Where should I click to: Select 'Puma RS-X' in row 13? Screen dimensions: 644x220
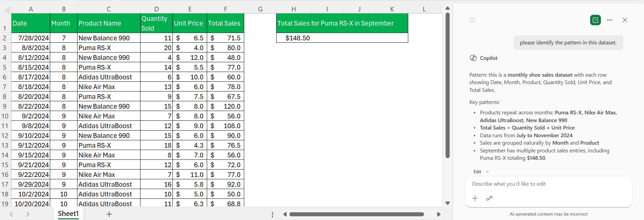109,145
